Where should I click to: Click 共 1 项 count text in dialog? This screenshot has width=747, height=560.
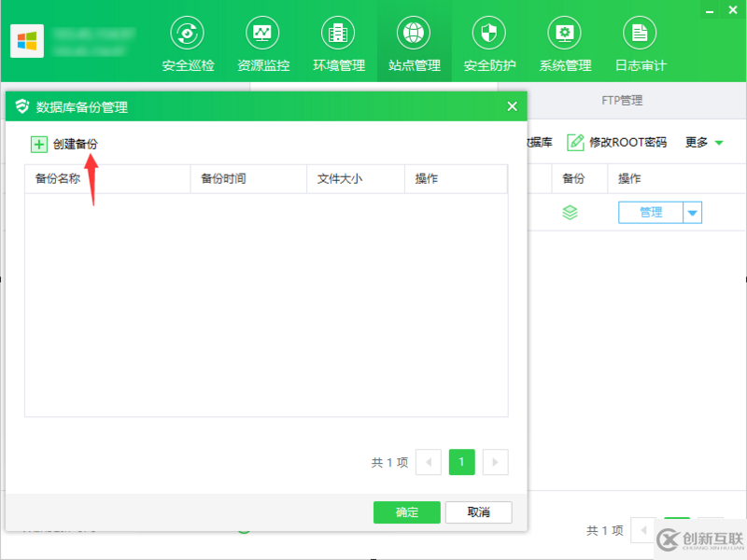[x=389, y=462]
